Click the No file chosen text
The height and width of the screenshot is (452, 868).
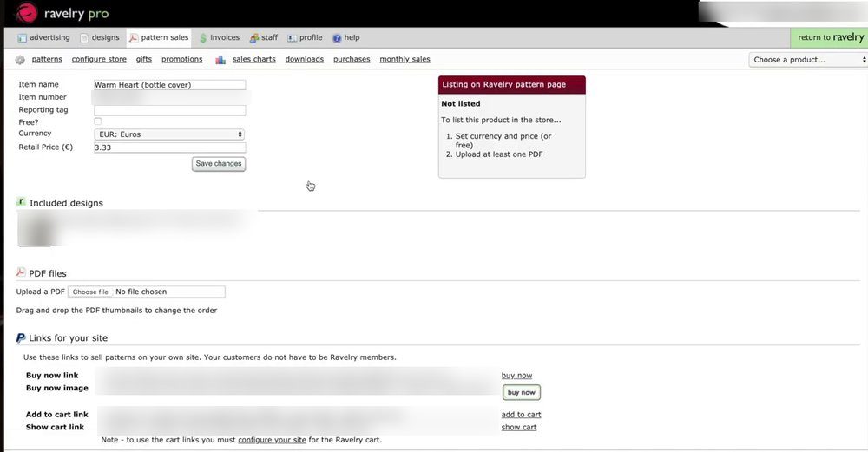(141, 292)
